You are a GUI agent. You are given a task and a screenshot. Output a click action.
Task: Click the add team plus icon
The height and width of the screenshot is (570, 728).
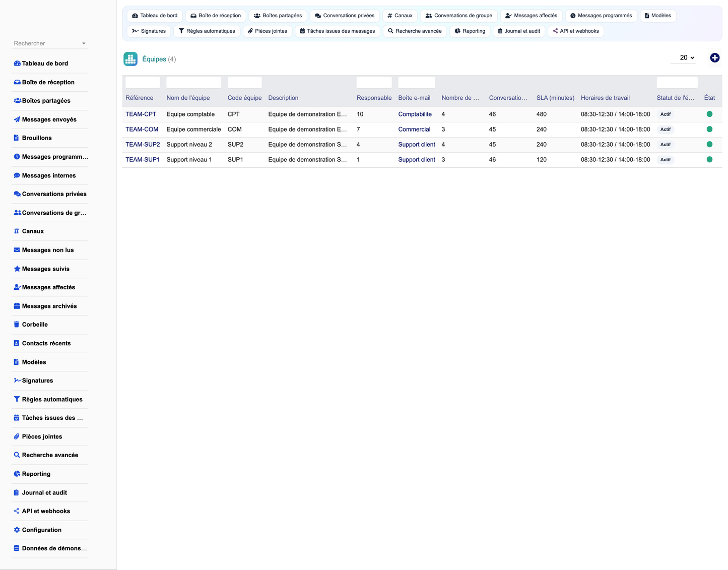(714, 58)
